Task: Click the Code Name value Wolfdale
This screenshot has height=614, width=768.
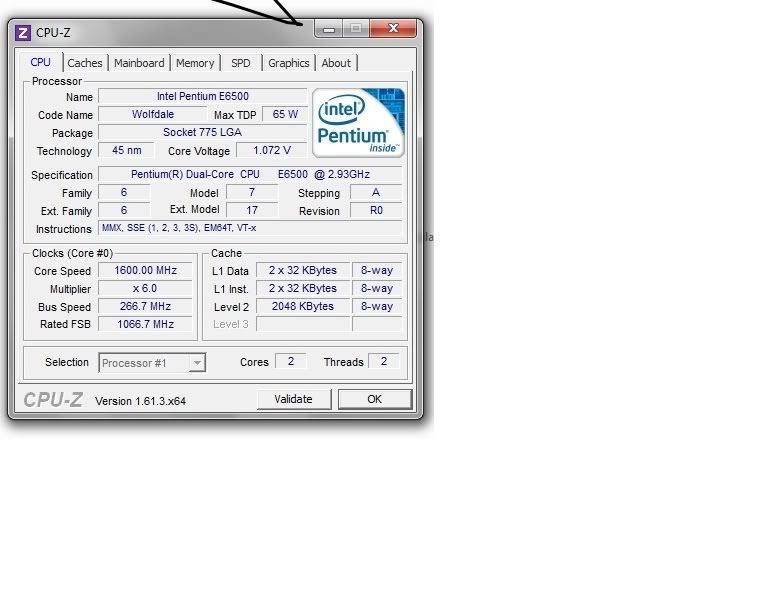Action: [x=152, y=114]
